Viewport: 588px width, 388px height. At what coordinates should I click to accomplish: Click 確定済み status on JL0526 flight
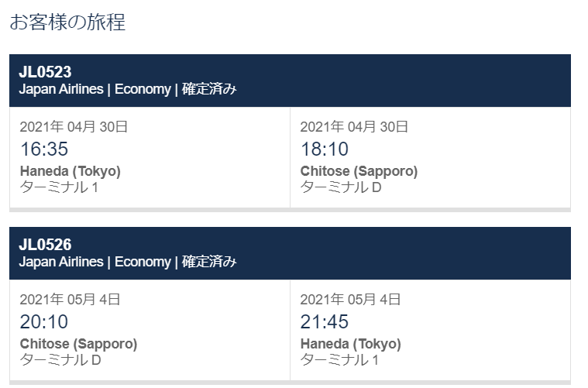[209, 262]
